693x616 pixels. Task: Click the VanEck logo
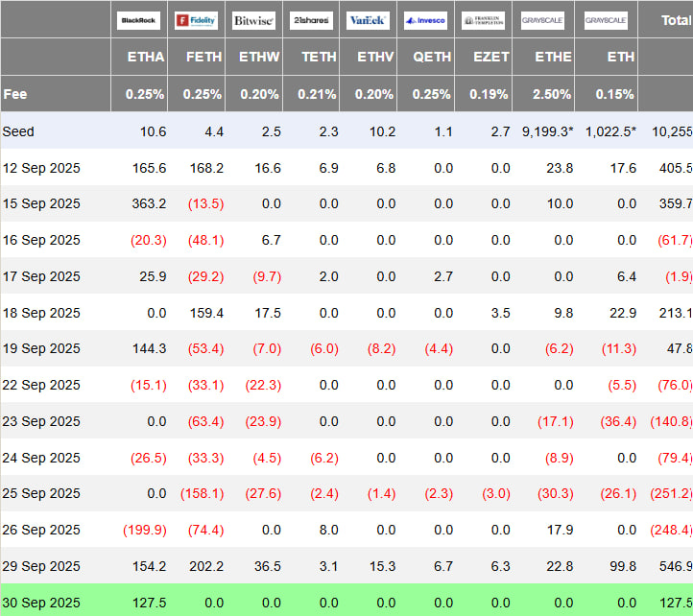click(368, 20)
